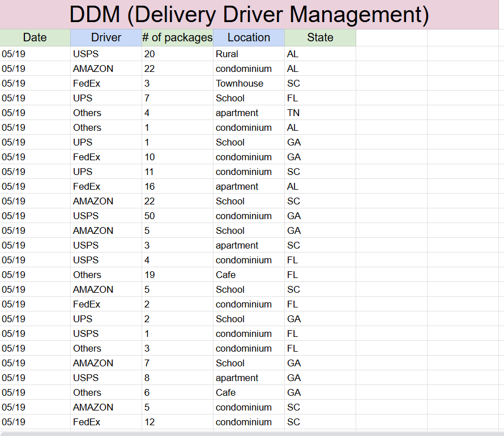This screenshot has height=436, width=504.
Task: Click date cell of the 12-package FedEx row
Action: click(35, 422)
